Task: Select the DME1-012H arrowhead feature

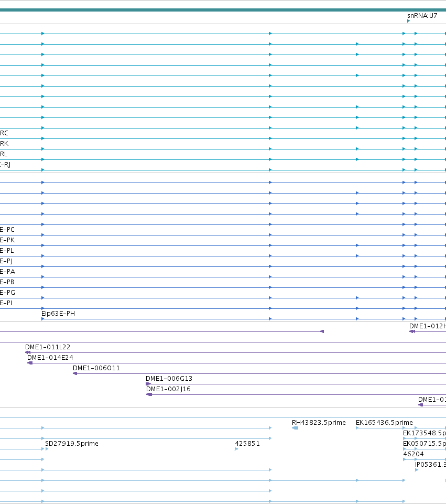Action: tap(412, 331)
